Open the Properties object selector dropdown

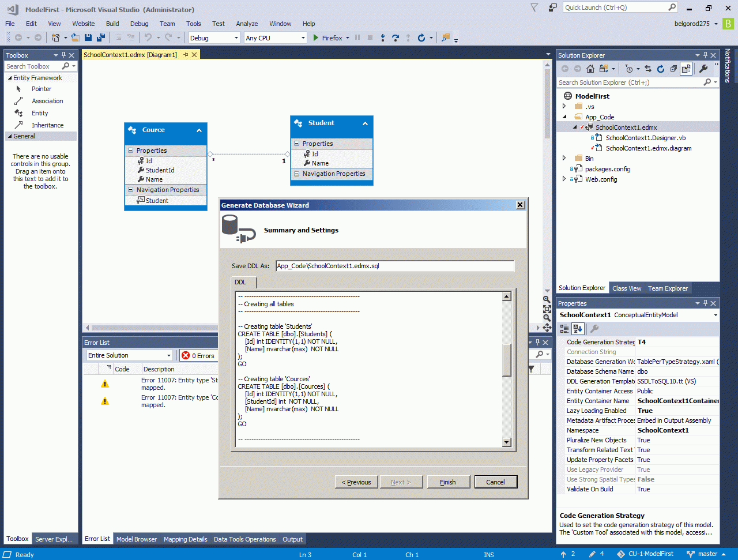pyautogui.click(x=716, y=315)
